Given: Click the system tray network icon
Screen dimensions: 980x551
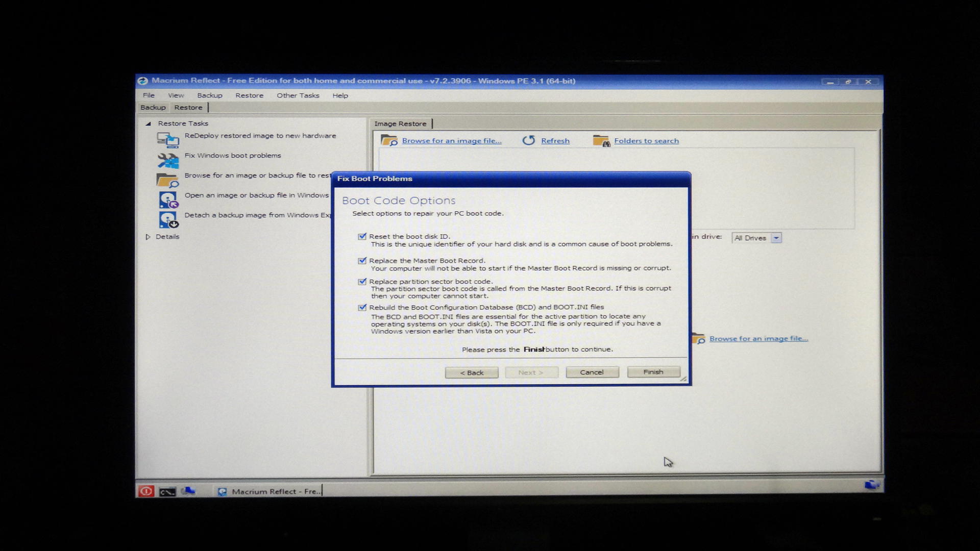Looking at the screenshot, I should (872, 484).
